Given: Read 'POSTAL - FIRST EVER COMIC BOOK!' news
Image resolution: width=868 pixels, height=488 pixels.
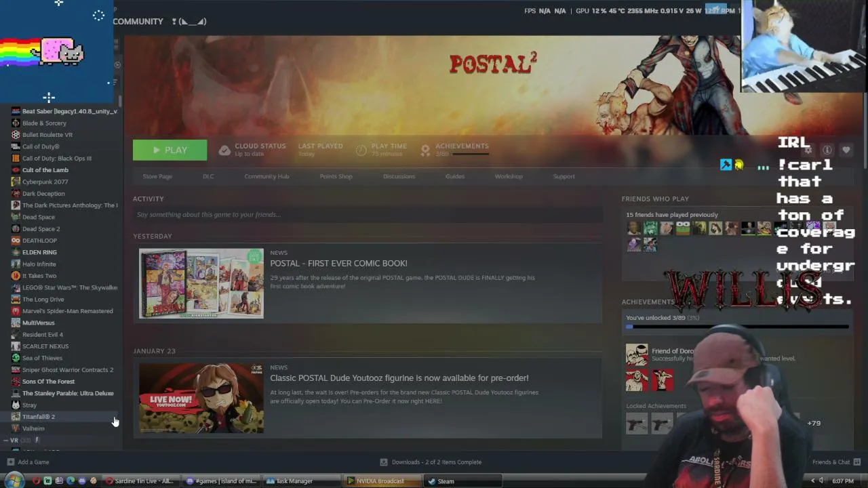Looking at the screenshot, I should tap(338, 263).
